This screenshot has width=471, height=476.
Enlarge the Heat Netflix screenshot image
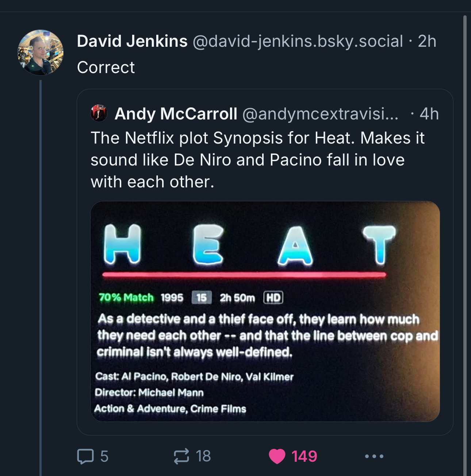click(265, 311)
